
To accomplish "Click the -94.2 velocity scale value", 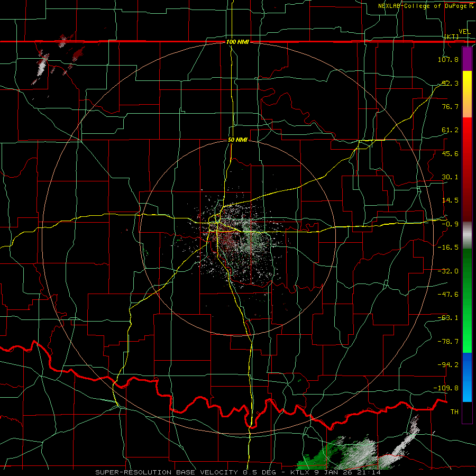I will pos(448,364).
